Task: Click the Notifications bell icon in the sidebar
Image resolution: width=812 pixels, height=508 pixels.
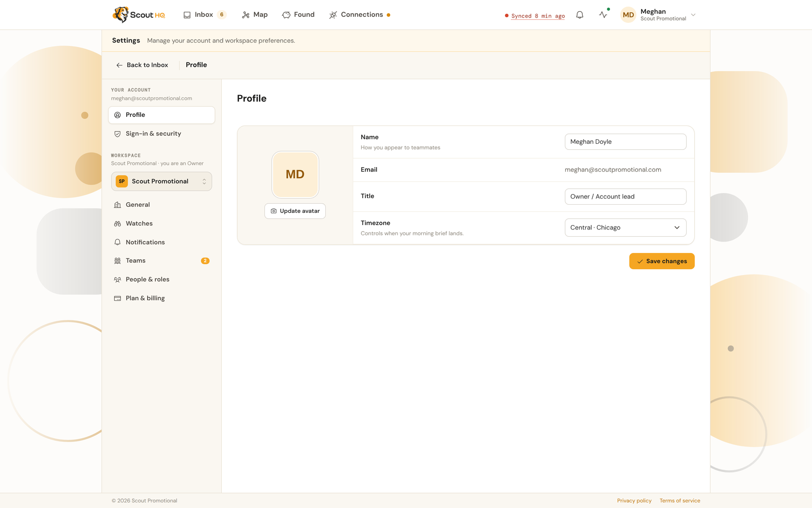Action: pos(117,242)
